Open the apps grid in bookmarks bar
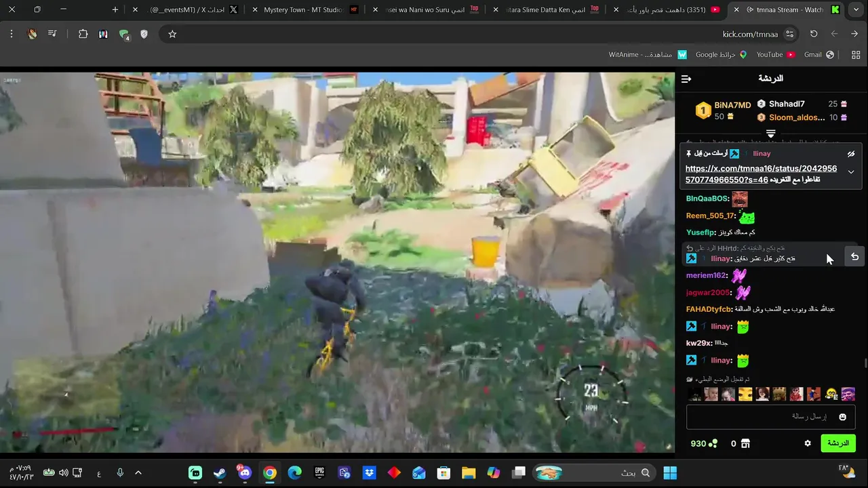Viewport: 868px width, 488px height. (x=855, y=54)
